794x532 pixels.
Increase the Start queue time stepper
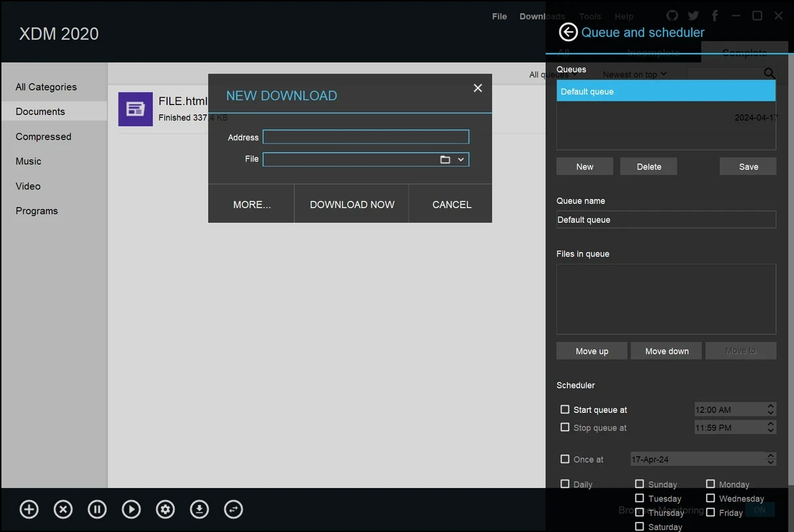tap(770, 406)
